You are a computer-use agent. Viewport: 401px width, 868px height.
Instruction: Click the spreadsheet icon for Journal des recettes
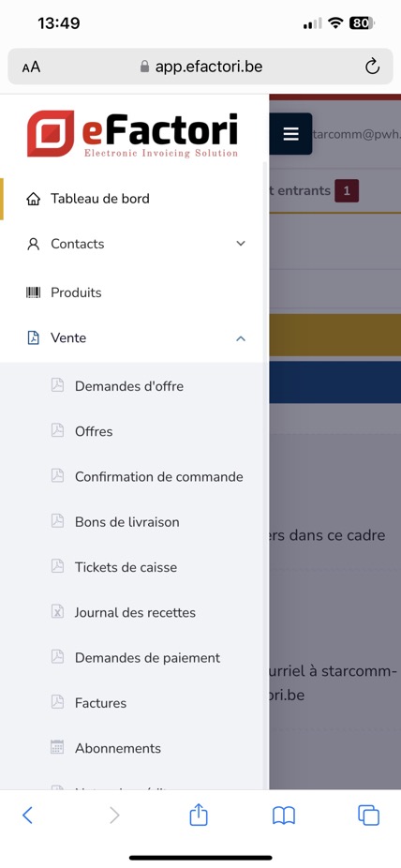tap(57, 612)
